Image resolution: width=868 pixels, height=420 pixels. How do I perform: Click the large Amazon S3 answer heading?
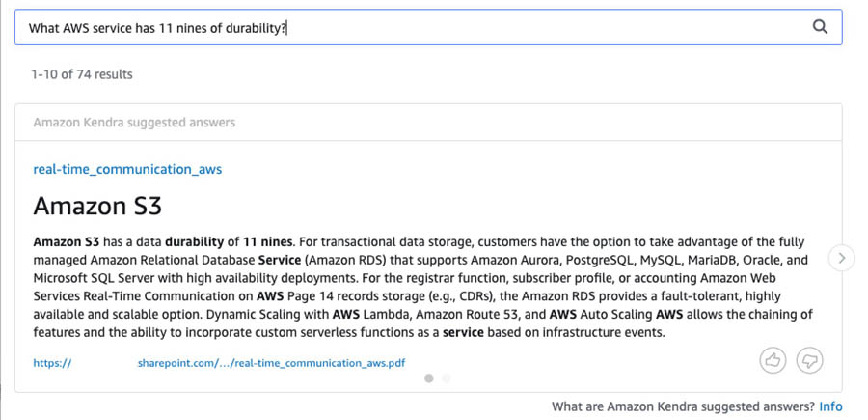[x=97, y=206]
